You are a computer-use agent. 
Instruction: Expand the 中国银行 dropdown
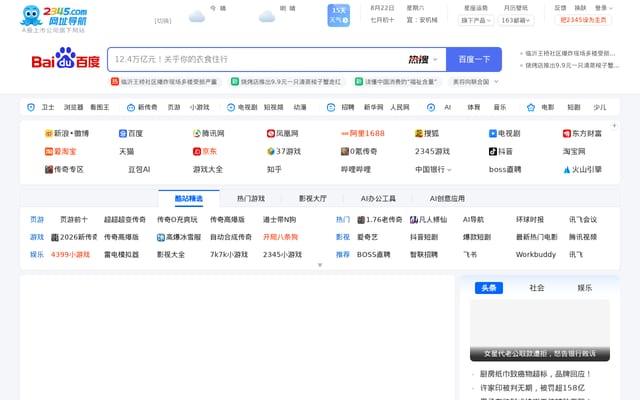[x=449, y=170]
